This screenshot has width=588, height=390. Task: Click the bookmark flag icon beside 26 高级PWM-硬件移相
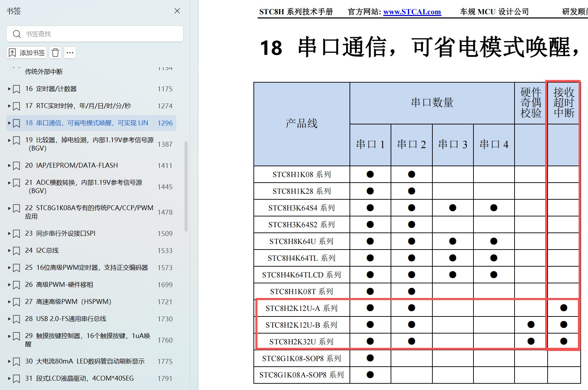[16, 284]
